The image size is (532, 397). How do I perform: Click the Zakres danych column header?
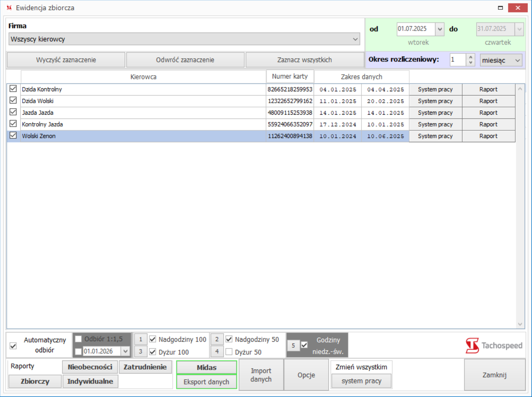[361, 77]
